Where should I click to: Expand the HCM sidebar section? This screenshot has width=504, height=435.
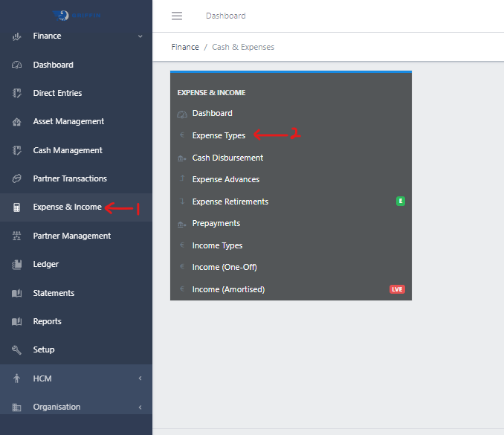pos(140,378)
